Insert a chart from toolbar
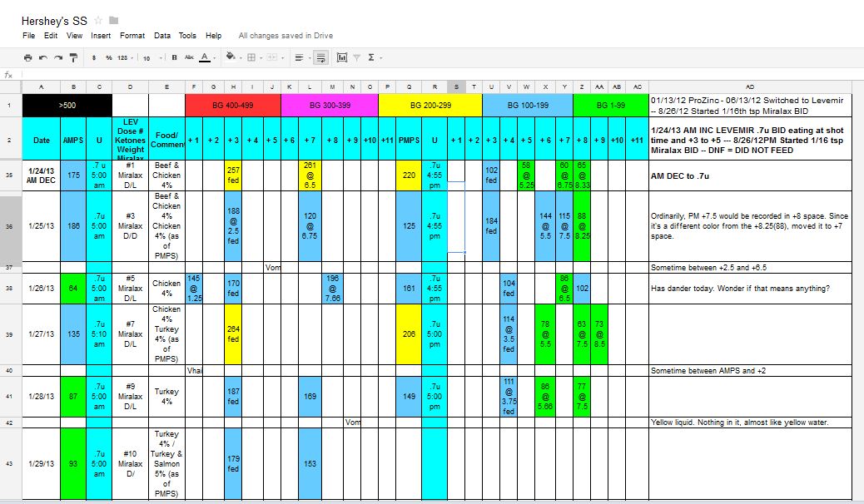Viewport: 864px width, 504px height. tap(342, 57)
